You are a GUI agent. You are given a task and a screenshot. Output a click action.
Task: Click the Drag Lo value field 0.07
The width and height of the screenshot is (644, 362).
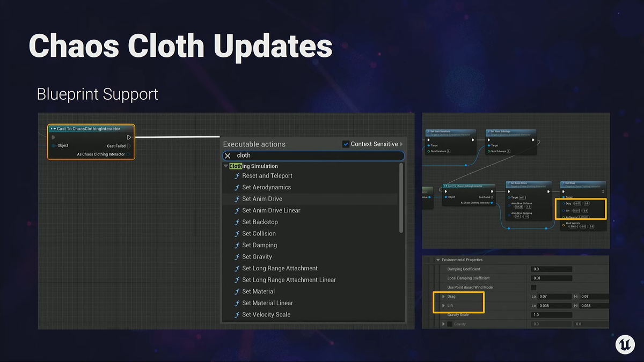coord(554,297)
